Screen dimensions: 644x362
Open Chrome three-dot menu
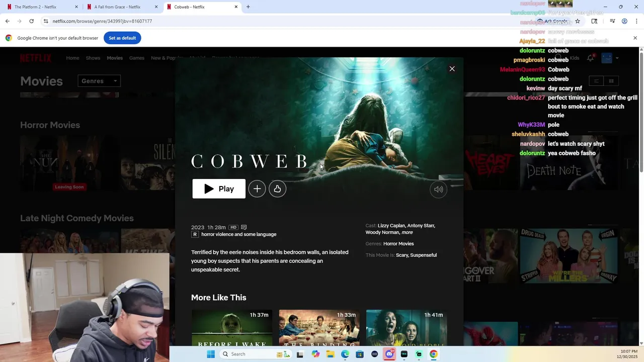[x=635, y=21]
